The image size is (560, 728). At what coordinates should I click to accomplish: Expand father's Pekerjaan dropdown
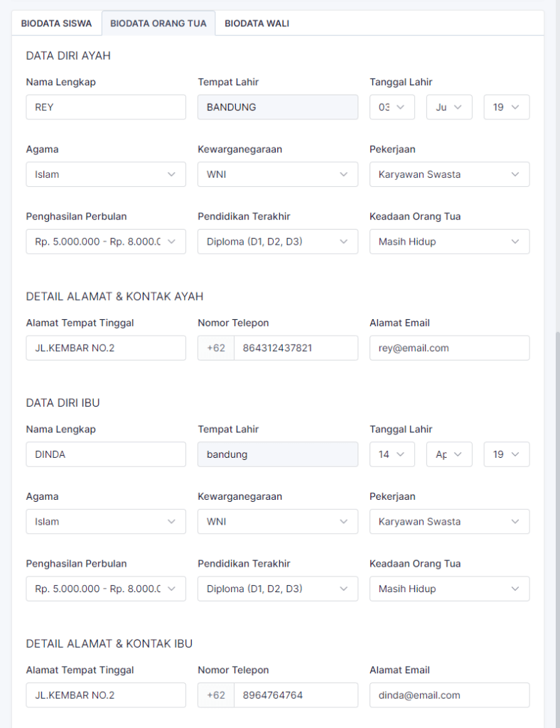click(449, 174)
